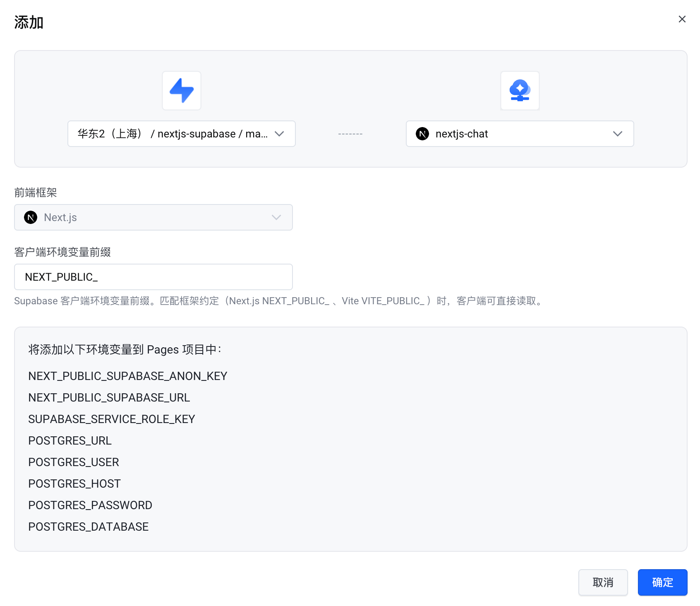Click the POSTGRES_URL entry

coord(70,440)
